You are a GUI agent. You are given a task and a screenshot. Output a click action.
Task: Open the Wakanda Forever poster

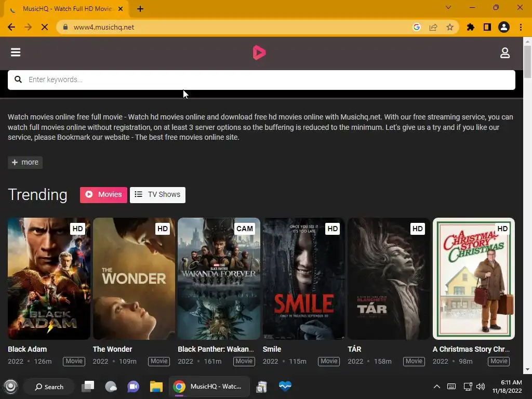coord(219,278)
